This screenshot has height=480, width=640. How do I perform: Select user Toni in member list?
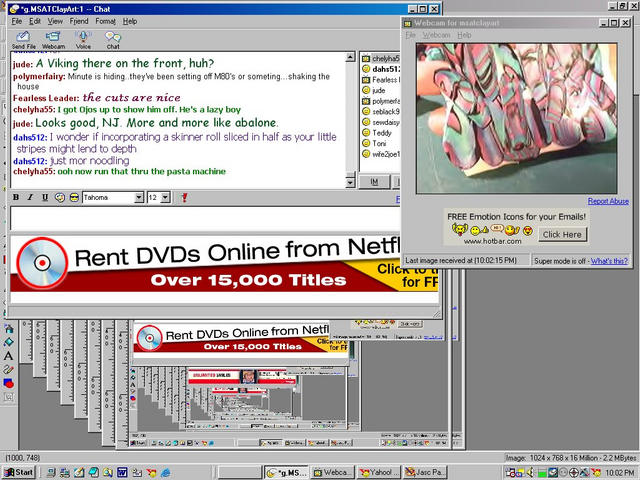coord(374,143)
